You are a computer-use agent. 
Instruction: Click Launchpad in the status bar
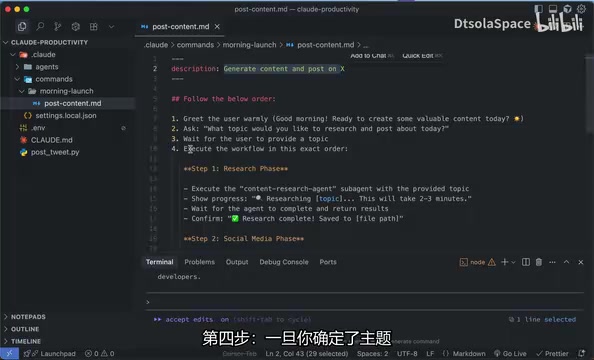click(x=50, y=354)
